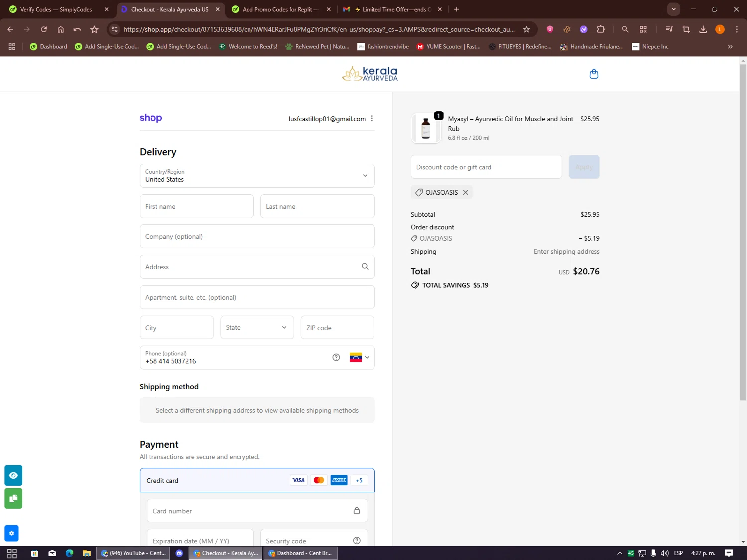The width and height of the screenshot is (747, 560).
Task: Show phone number help tooltip icon
Action: (336, 357)
